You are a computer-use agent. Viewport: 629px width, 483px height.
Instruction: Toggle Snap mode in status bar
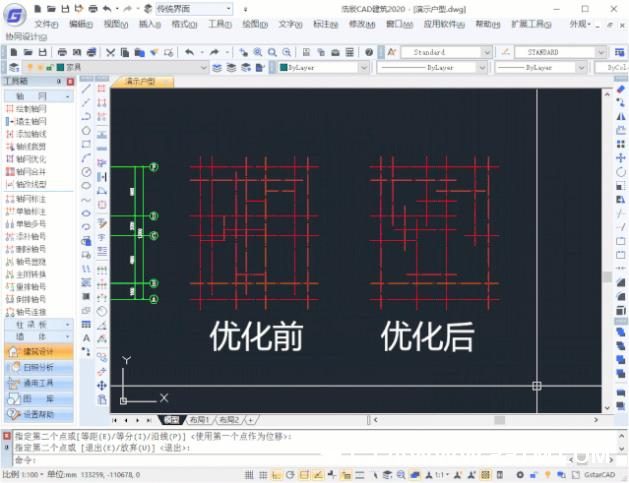[x=249, y=475]
